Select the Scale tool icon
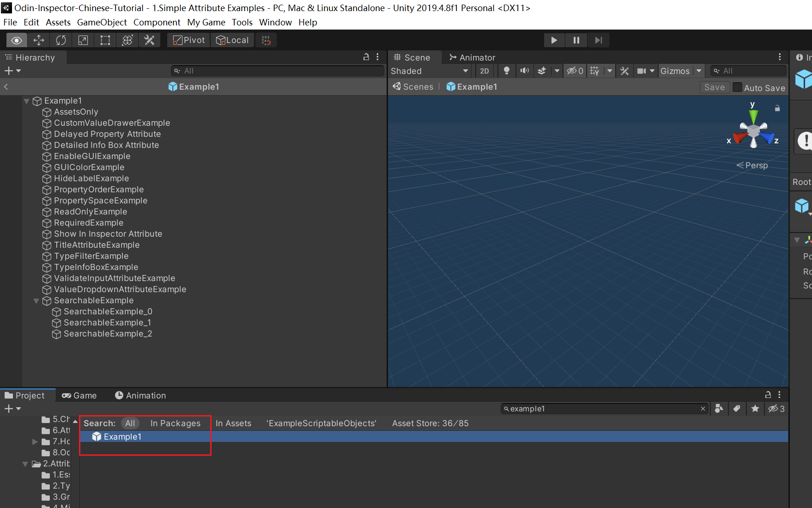The width and height of the screenshot is (812, 508). (83, 40)
